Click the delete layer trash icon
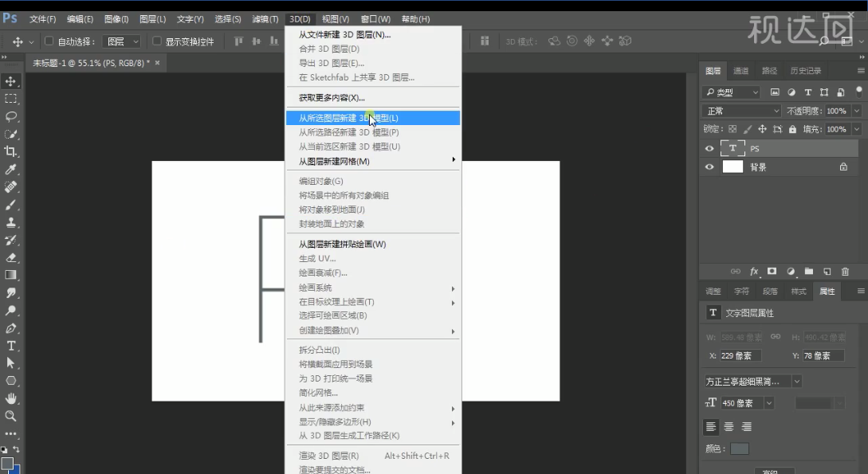The image size is (868, 474). pos(846,271)
